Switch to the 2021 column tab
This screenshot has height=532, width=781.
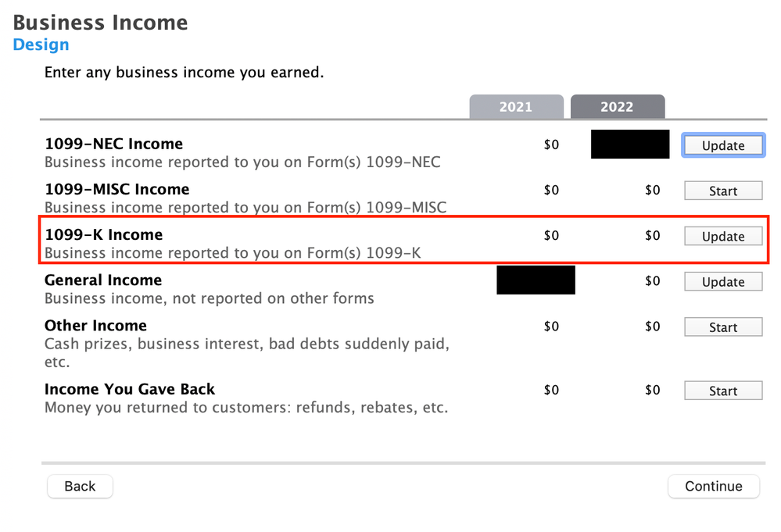515,107
